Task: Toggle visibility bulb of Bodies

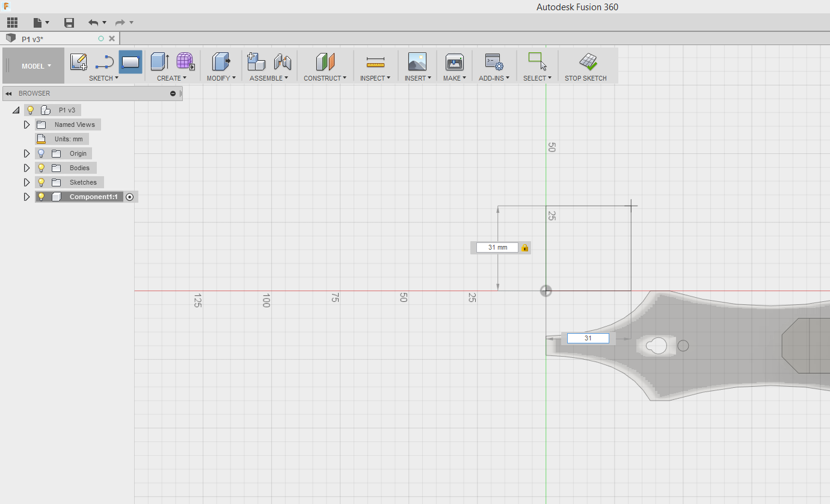Action: [41, 168]
